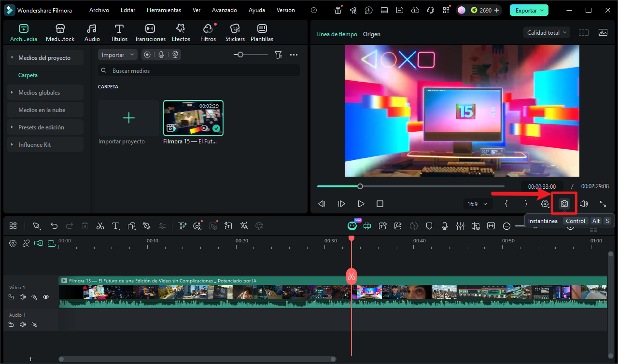Open the filter icon in media panel
The height and width of the screenshot is (364, 618).
[x=278, y=55]
